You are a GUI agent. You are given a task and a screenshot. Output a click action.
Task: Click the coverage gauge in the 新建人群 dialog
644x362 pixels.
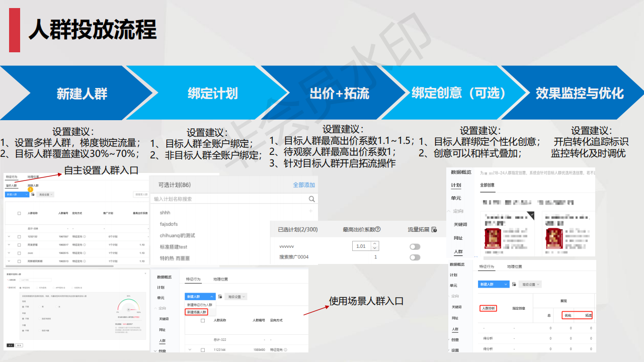click(129, 306)
